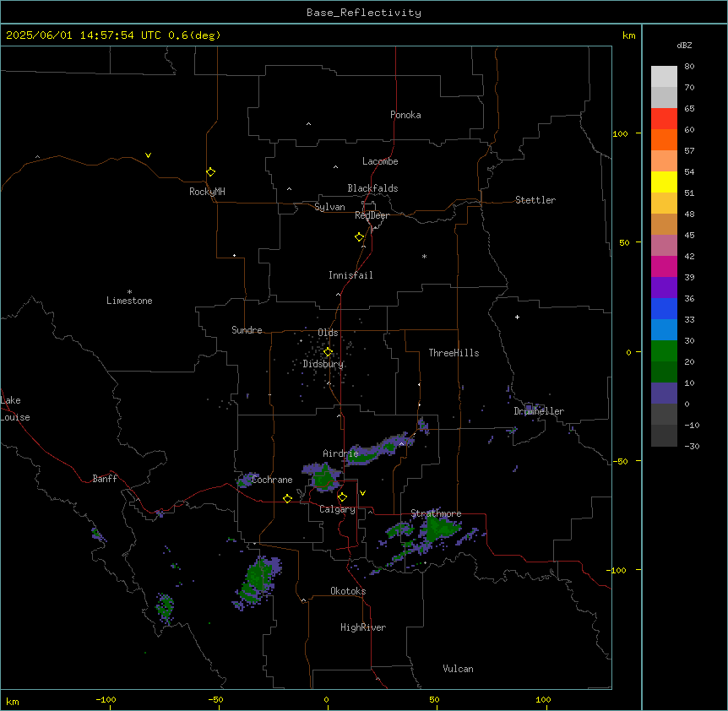Click the yellow diamond marker southeast of Cochrane

coord(287,498)
